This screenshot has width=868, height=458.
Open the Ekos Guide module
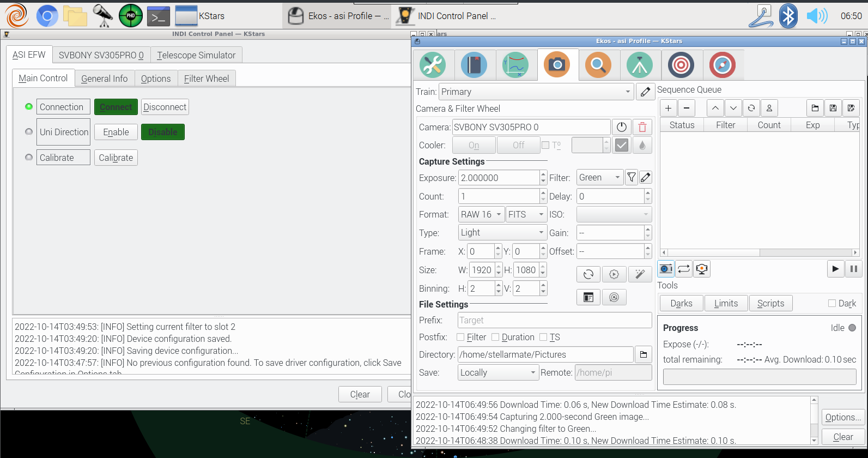coord(723,65)
